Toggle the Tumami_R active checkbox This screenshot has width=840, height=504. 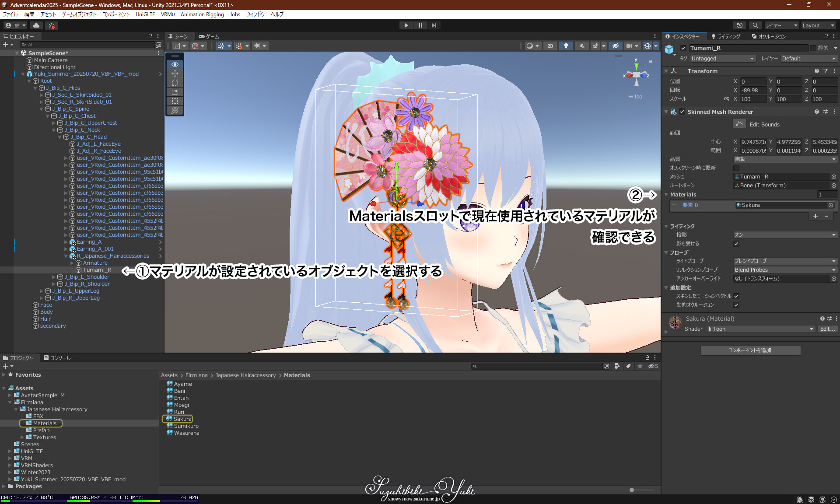point(683,48)
